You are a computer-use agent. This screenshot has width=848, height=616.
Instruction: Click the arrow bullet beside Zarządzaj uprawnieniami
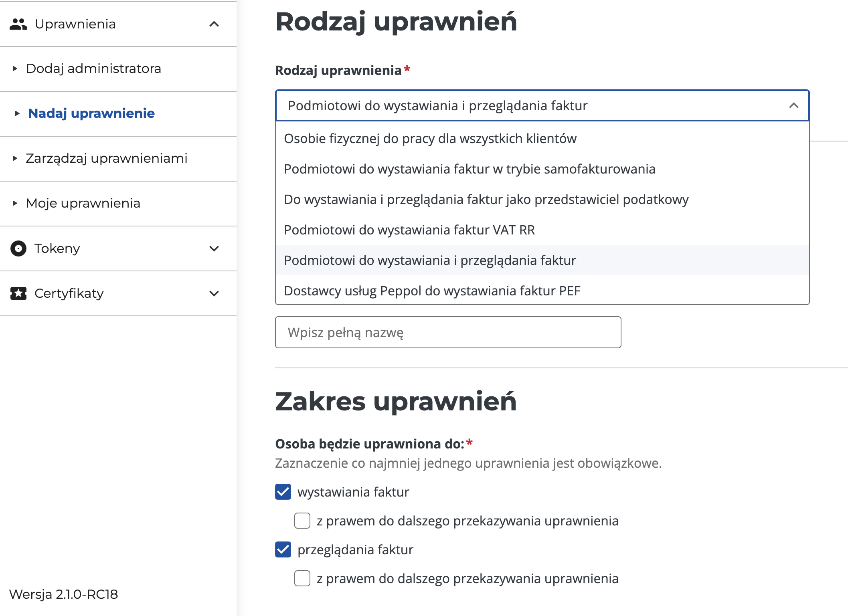15,158
